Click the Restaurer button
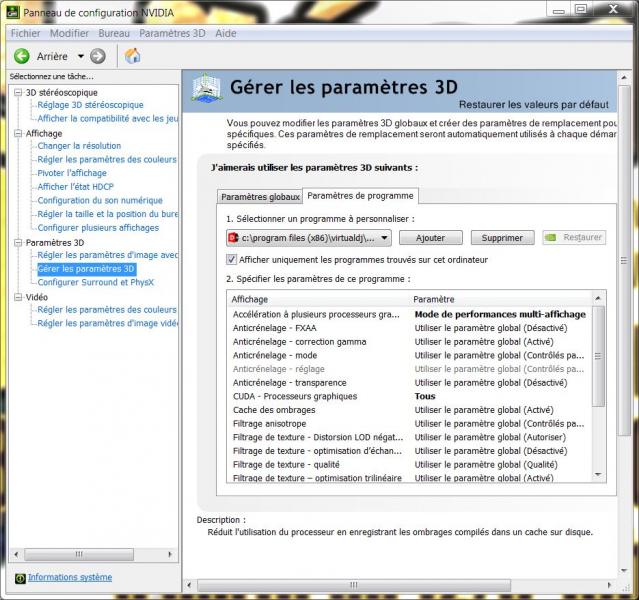 pyautogui.click(x=574, y=237)
